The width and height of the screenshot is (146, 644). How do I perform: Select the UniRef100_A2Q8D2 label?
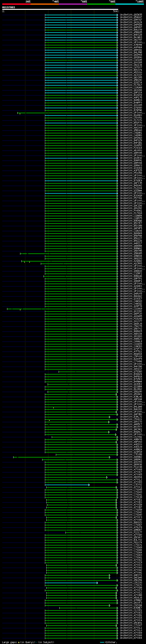131,261
